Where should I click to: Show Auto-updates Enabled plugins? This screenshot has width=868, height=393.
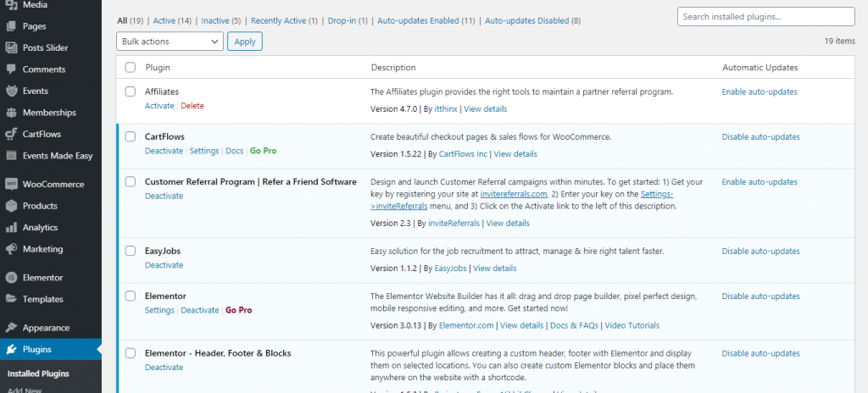click(x=426, y=20)
